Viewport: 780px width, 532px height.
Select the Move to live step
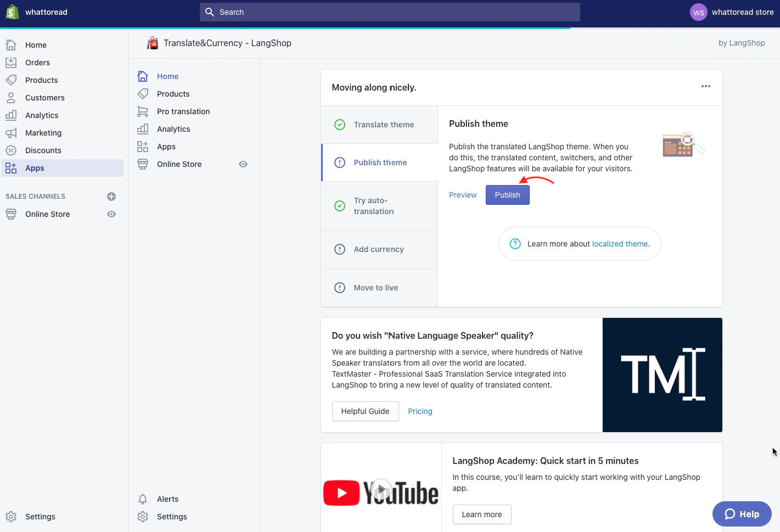(379, 288)
